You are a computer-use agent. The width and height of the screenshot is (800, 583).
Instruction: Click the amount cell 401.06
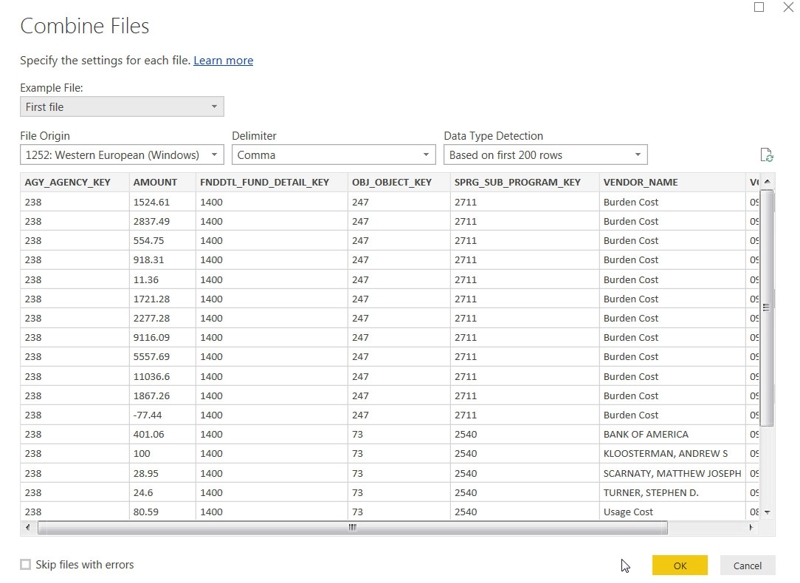tap(162, 434)
